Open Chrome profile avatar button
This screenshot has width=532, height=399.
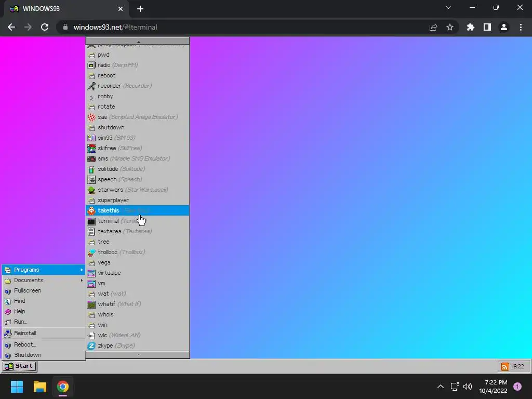(504, 27)
